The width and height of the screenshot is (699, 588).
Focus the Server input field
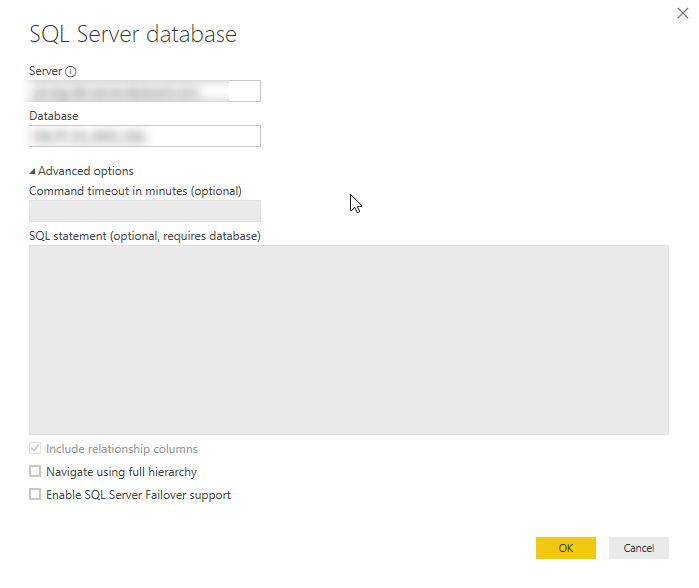(145, 91)
